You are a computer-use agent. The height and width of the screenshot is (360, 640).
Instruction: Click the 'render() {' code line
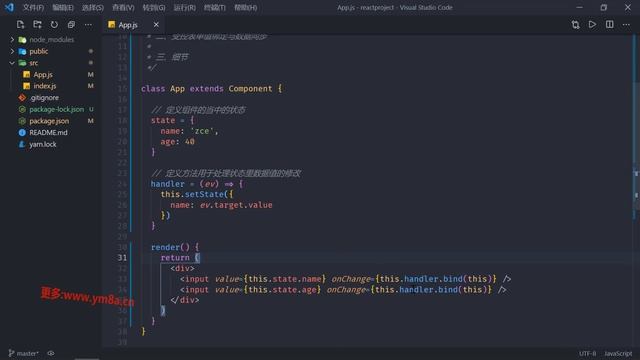pyautogui.click(x=175, y=247)
